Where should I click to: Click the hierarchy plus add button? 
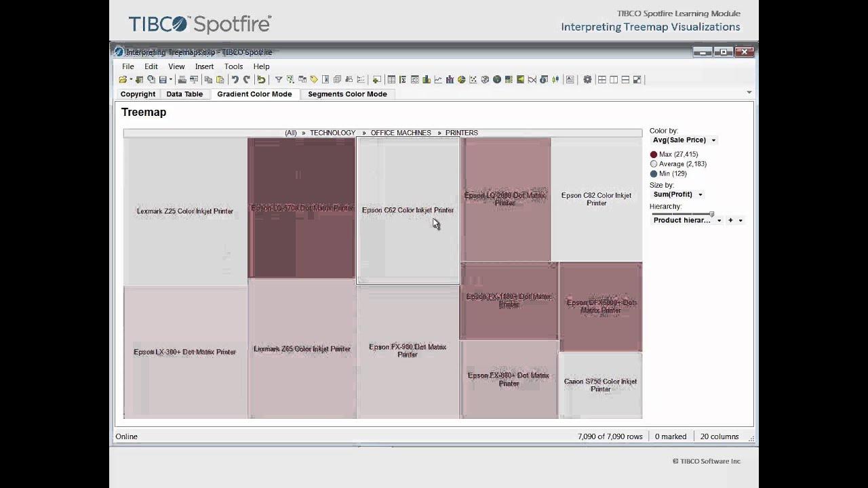(x=730, y=220)
